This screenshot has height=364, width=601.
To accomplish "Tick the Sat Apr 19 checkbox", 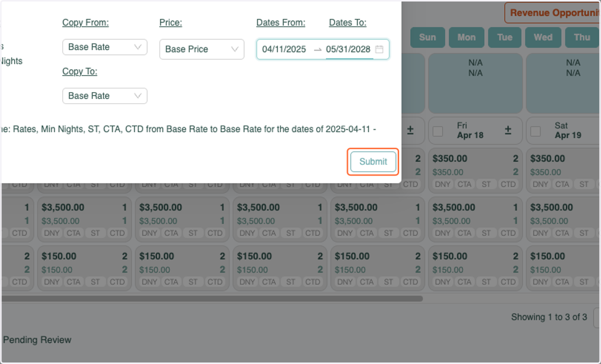I will [x=536, y=131].
